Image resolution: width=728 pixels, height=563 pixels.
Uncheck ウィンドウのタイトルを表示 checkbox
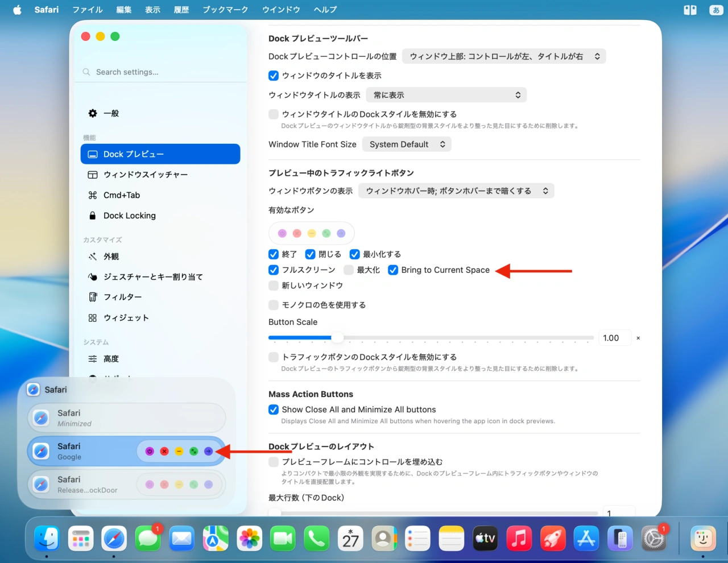click(x=274, y=76)
